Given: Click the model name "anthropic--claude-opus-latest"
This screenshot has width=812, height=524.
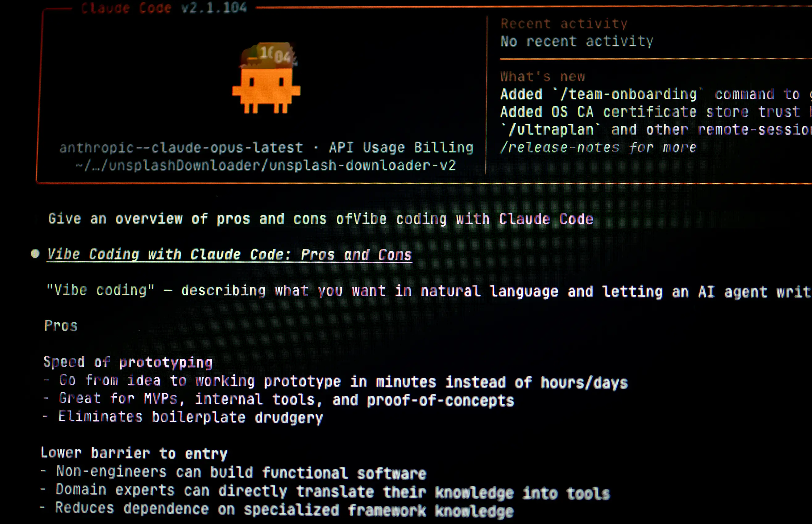Looking at the screenshot, I should (x=181, y=147).
